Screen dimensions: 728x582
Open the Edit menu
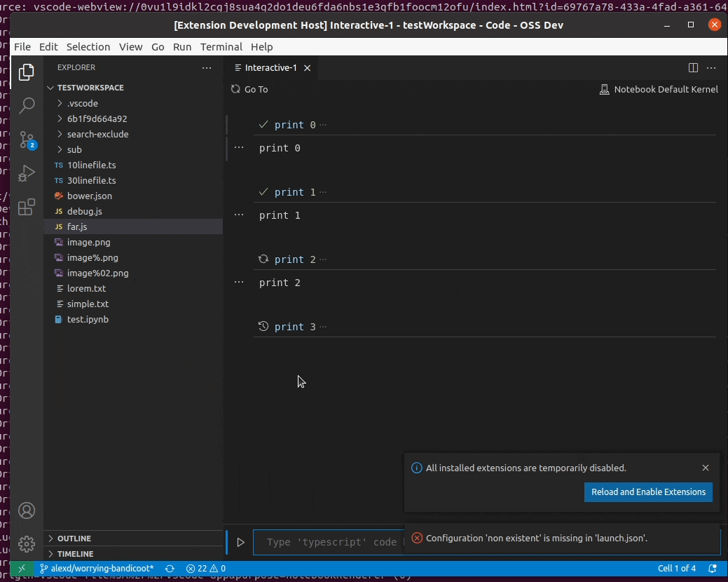coord(48,47)
